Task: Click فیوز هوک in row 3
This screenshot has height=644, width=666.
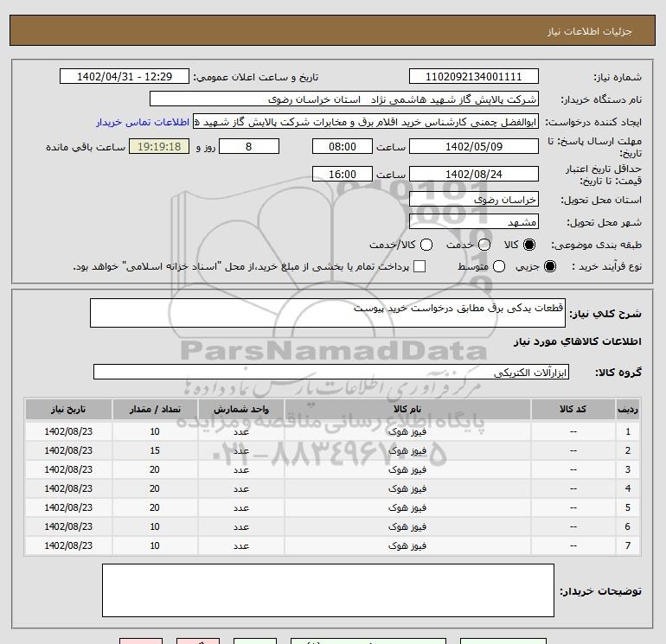Action: pyautogui.click(x=407, y=470)
